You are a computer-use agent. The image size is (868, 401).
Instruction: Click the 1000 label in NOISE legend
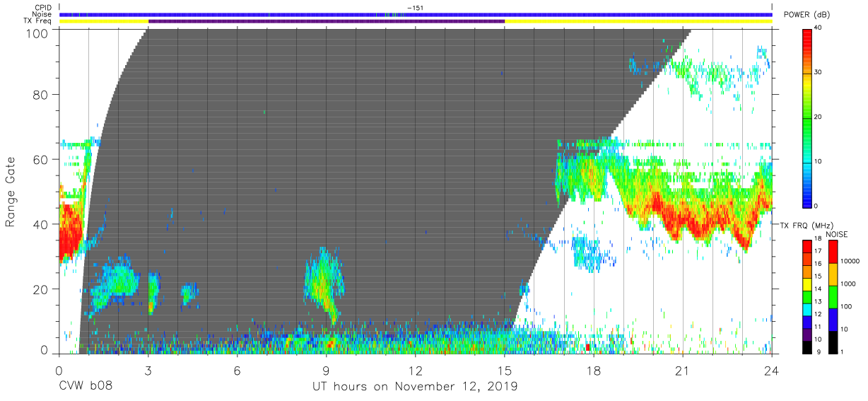click(850, 284)
